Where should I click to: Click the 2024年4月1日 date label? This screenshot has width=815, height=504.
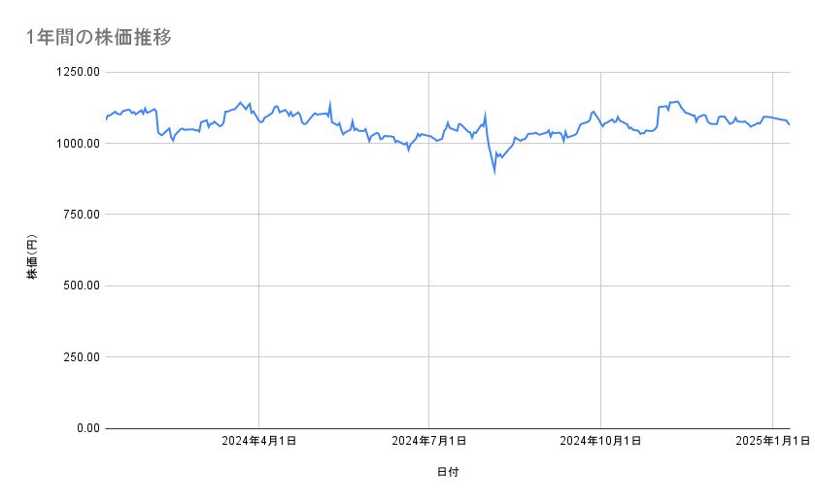click(x=258, y=442)
